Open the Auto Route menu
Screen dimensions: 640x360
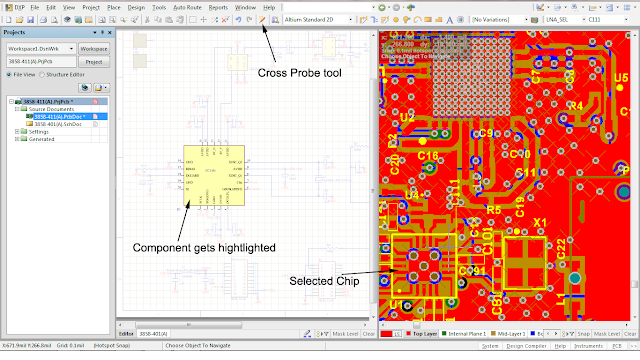187,7
